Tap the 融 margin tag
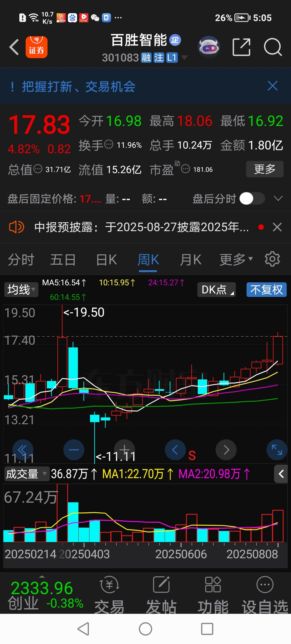 pyautogui.click(x=146, y=58)
